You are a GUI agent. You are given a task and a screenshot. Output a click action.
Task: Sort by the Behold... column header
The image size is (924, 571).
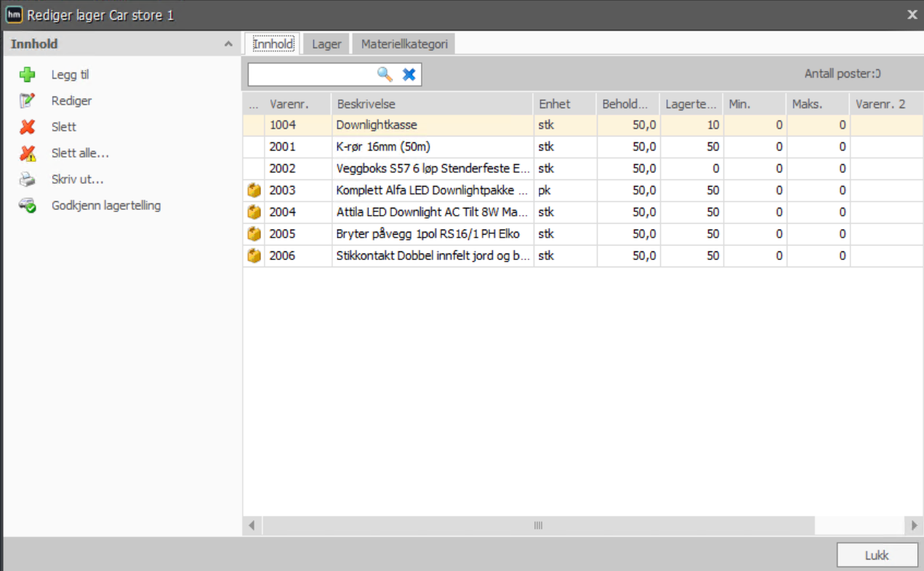628,104
